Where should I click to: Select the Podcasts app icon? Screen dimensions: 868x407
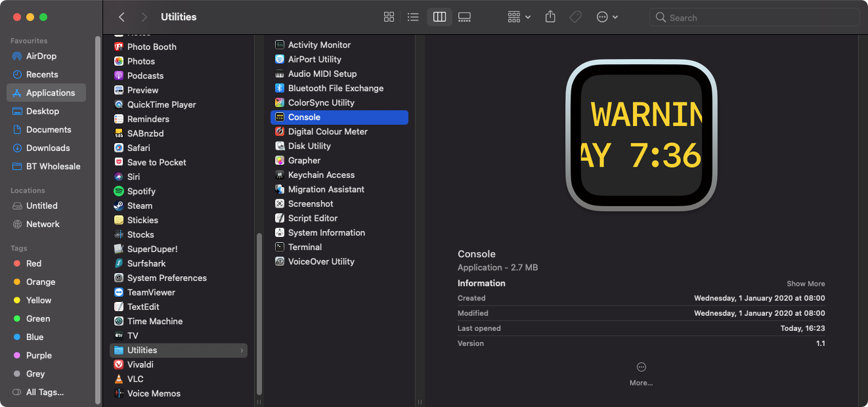point(119,75)
